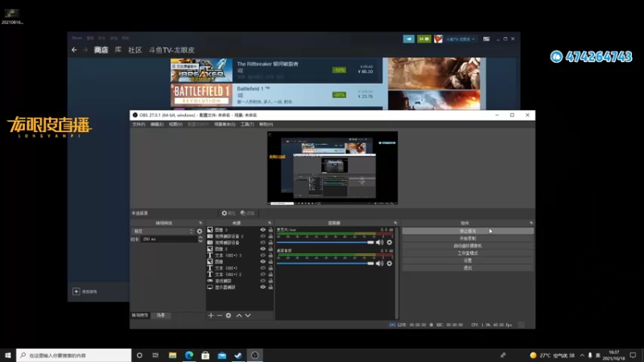The image size is (644, 362).
Task: Mute the 桌面音频 speaker icon
Action: pyautogui.click(x=379, y=263)
